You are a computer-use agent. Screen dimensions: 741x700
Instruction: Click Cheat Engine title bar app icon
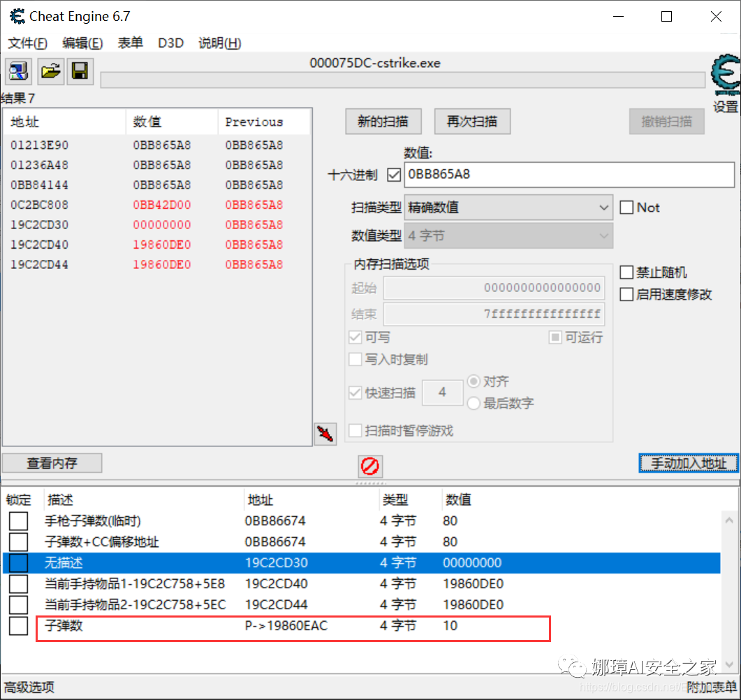pyautogui.click(x=17, y=17)
